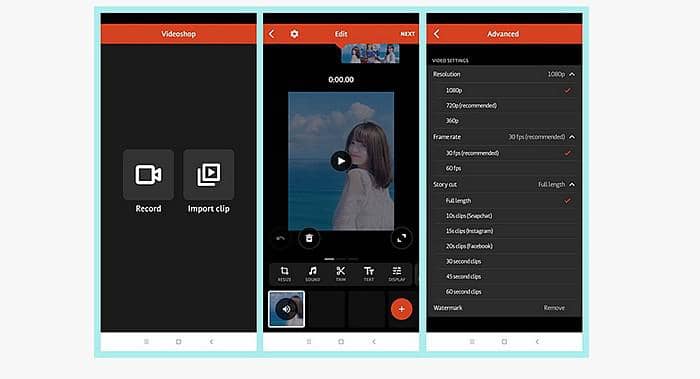Tap NEXT in Edit header
This screenshot has width=700, height=379.
pyautogui.click(x=407, y=34)
